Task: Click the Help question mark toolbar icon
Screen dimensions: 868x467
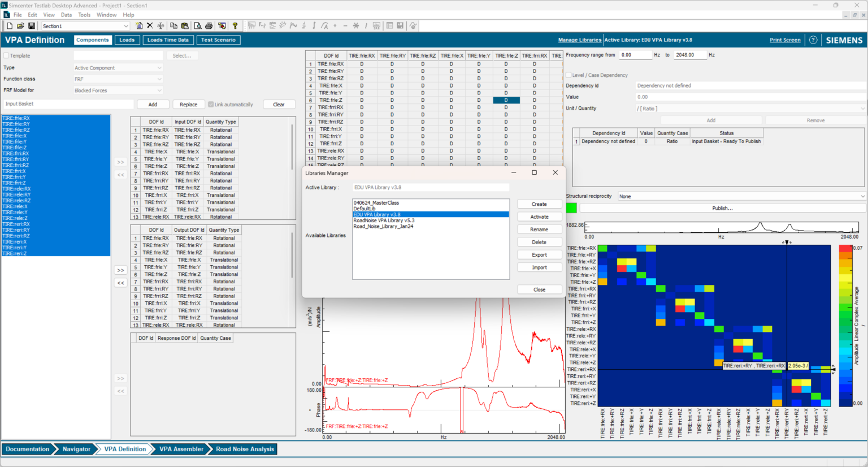Action: coord(235,25)
